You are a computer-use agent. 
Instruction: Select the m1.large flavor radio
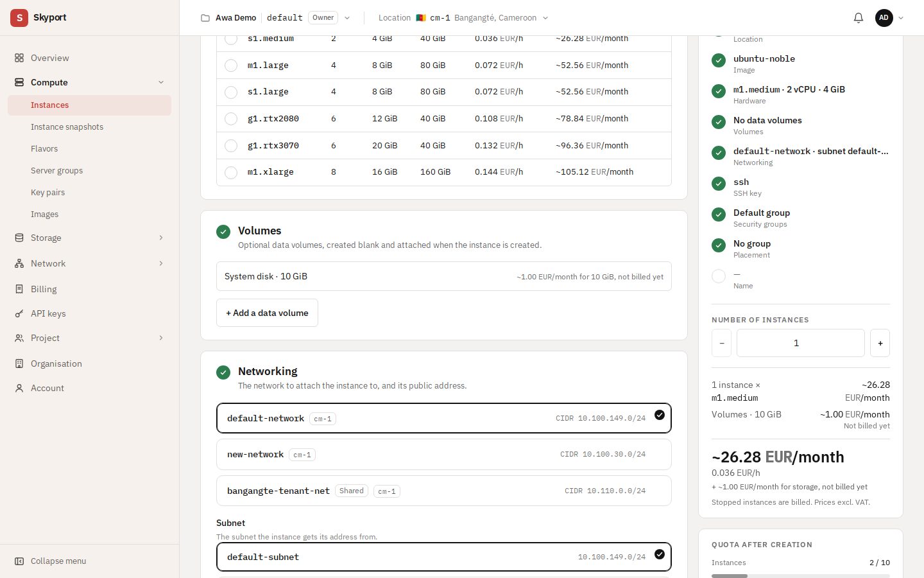pos(231,66)
